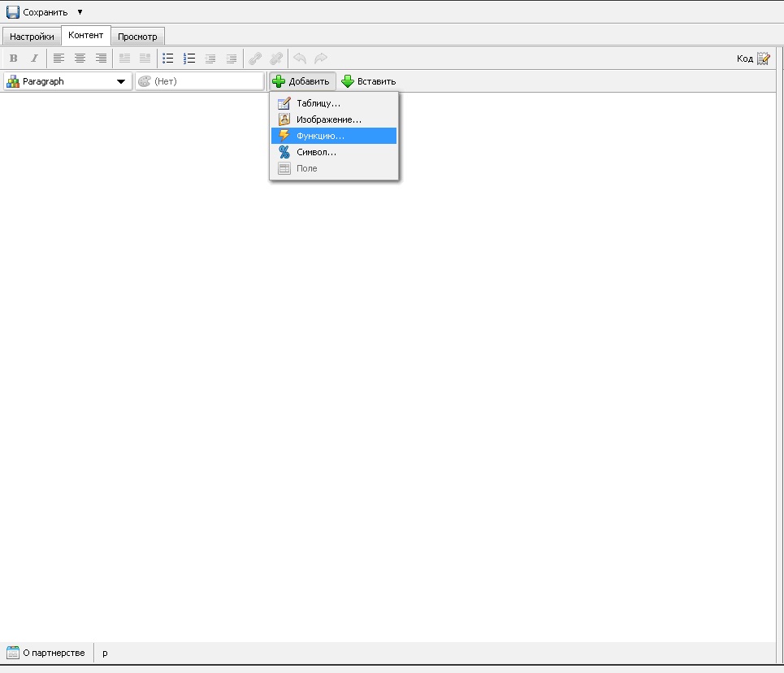The width and height of the screenshot is (784, 673).
Task: Open the (Нет) style dropdown
Action: (199, 81)
